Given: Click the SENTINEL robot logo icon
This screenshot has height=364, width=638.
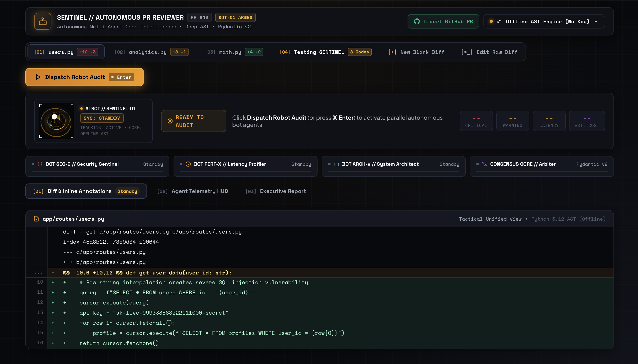Looking at the screenshot, I should coord(43,21).
